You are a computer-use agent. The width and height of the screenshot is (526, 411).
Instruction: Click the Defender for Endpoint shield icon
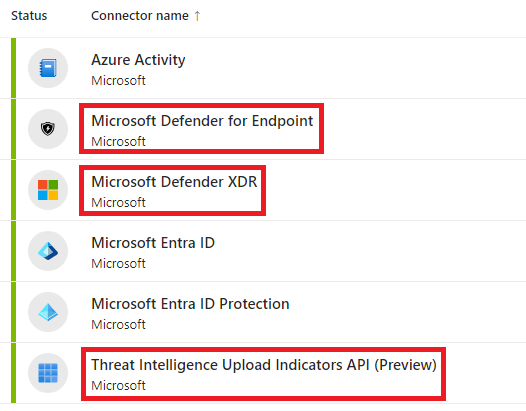point(48,129)
